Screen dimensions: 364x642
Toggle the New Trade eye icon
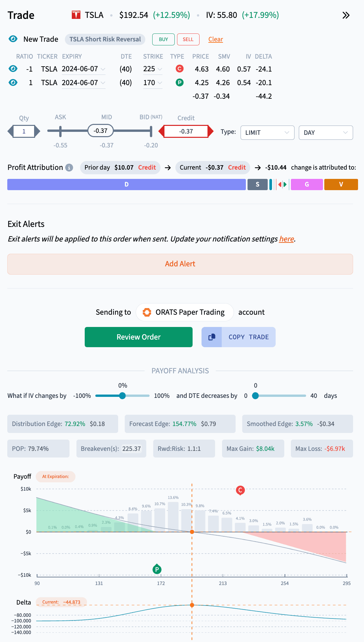[x=13, y=39]
